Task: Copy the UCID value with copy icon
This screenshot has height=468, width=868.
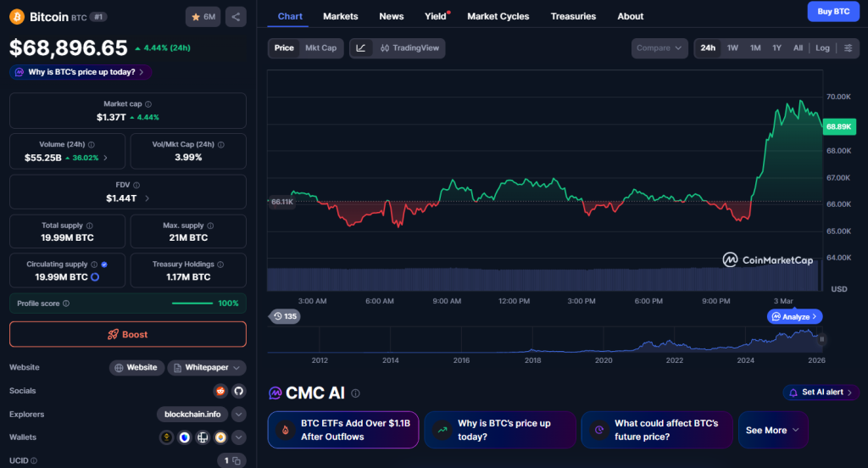Action: pos(236,461)
